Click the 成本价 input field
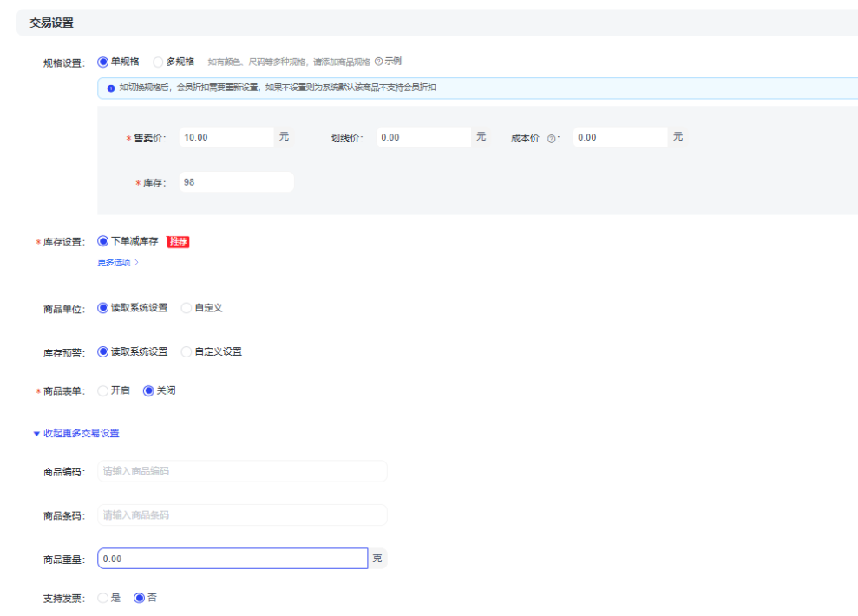Screen dimensions: 858x616 coord(620,137)
